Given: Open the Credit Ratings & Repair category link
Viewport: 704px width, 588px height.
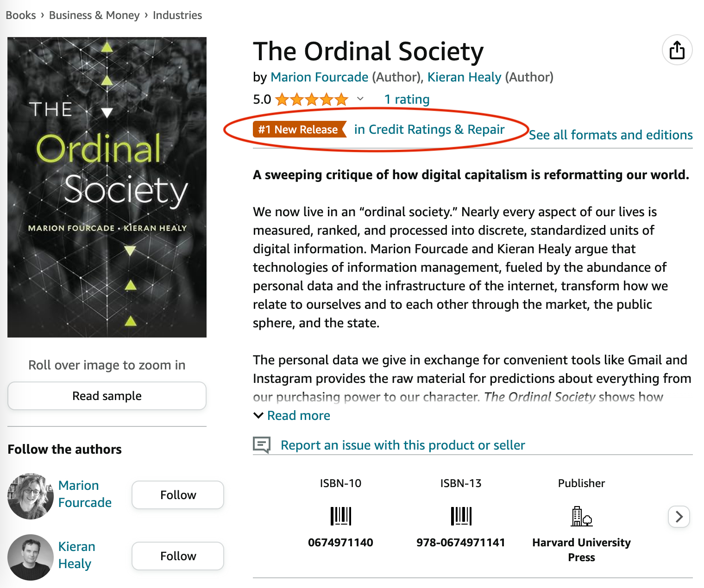Looking at the screenshot, I should 429,130.
